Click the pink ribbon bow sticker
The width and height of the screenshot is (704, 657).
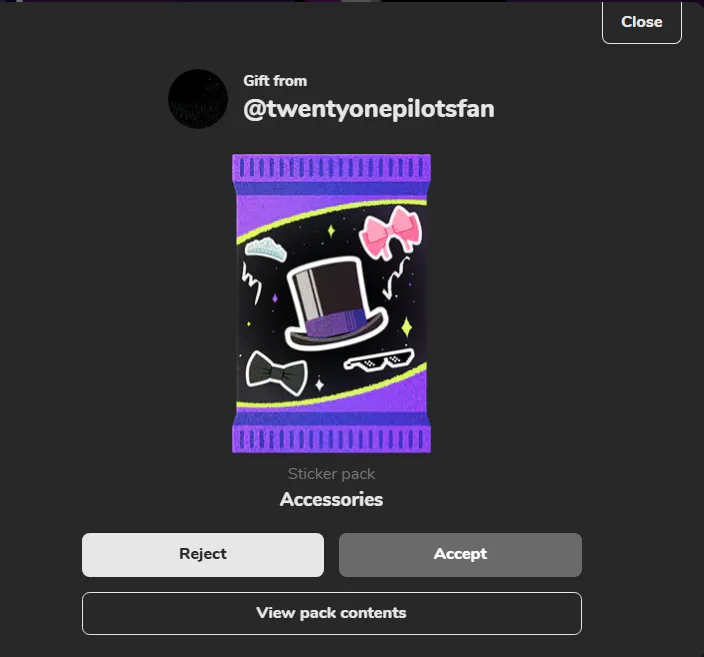pos(391,233)
